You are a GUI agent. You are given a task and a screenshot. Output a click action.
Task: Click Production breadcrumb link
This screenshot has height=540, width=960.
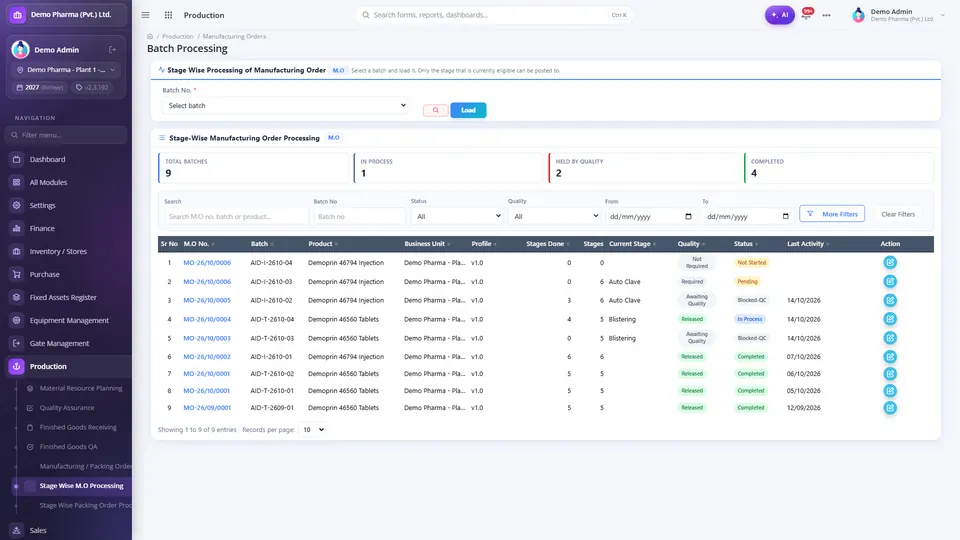point(178,36)
